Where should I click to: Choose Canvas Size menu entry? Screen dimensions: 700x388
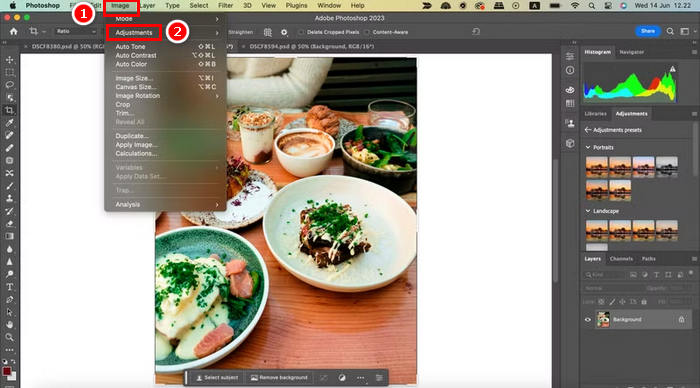(x=166, y=87)
